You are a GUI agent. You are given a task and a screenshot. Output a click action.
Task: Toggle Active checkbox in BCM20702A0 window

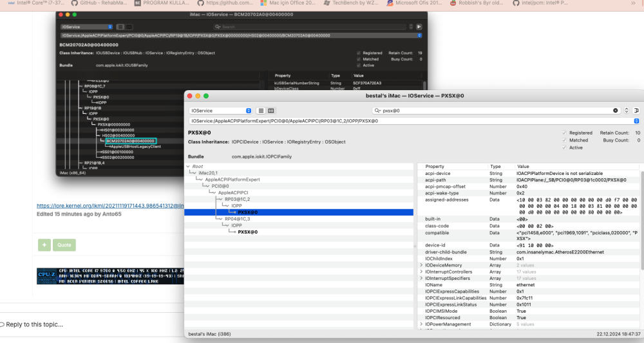359,65
